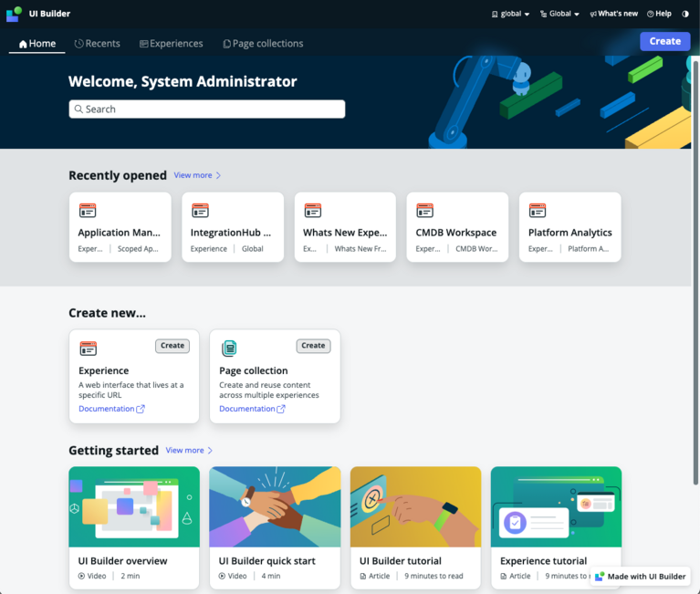700x594 pixels.
Task: Switch to the Recents tab
Action: point(98,43)
